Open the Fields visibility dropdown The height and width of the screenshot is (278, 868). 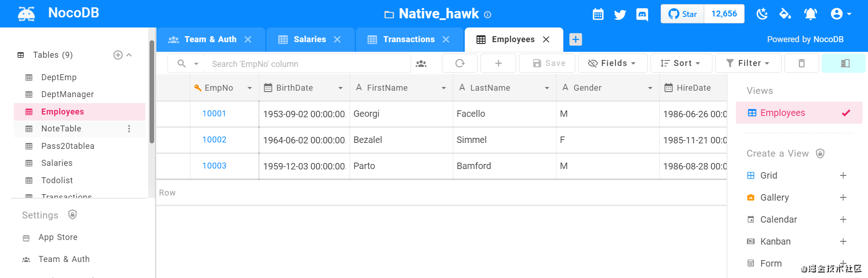(x=612, y=63)
